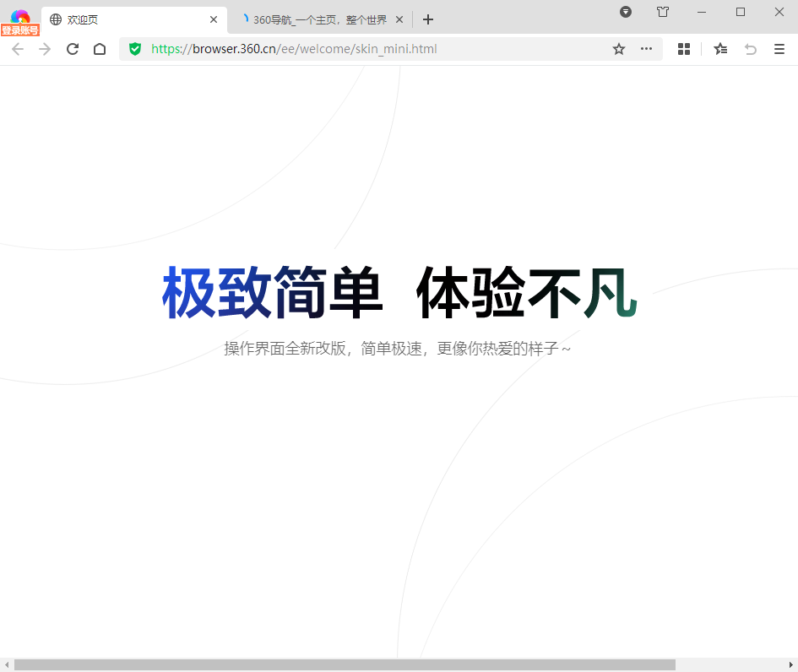Image resolution: width=798 pixels, height=672 pixels.
Task: Bookmark this page via the star icon
Action: (x=619, y=49)
